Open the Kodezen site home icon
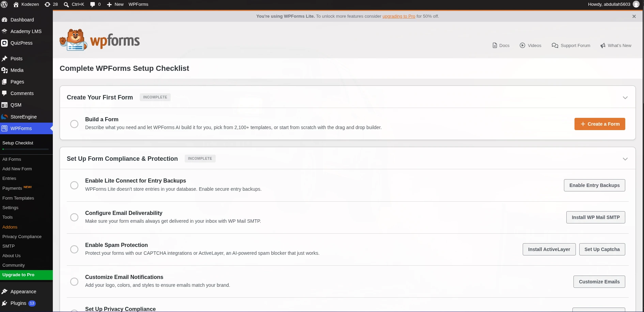 [x=16, y=4]
